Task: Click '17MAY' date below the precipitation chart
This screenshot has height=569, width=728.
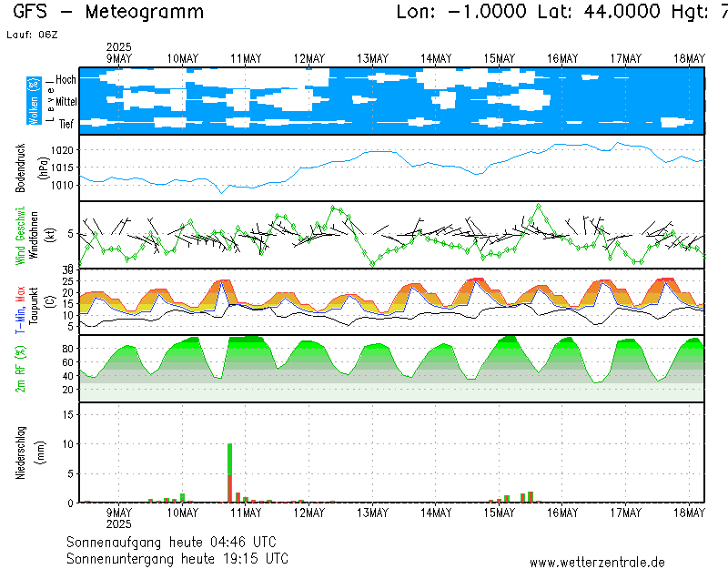Action: click(x=626, y=513)
